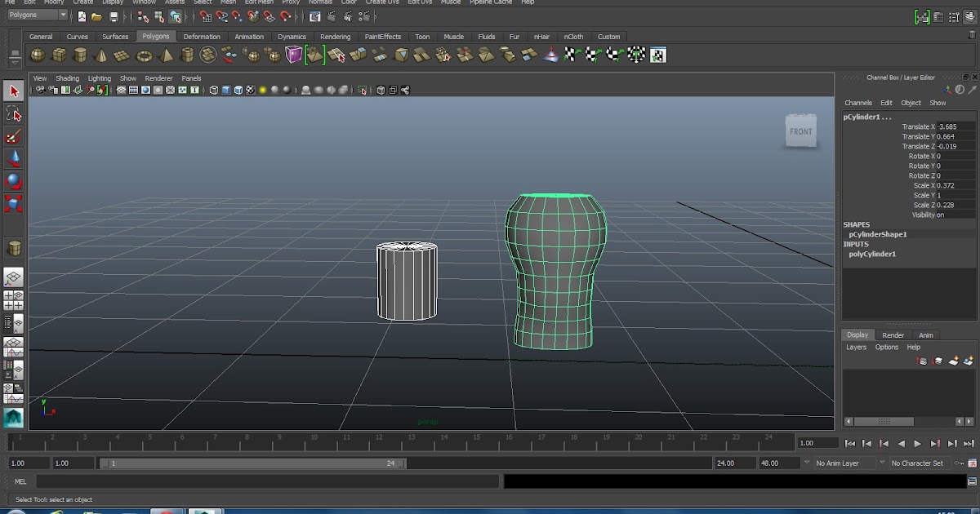Viewport: 980px width, 514px height.
Task: Select the Lasso tool in the left toolbox
Action: [x=14, y=114]
